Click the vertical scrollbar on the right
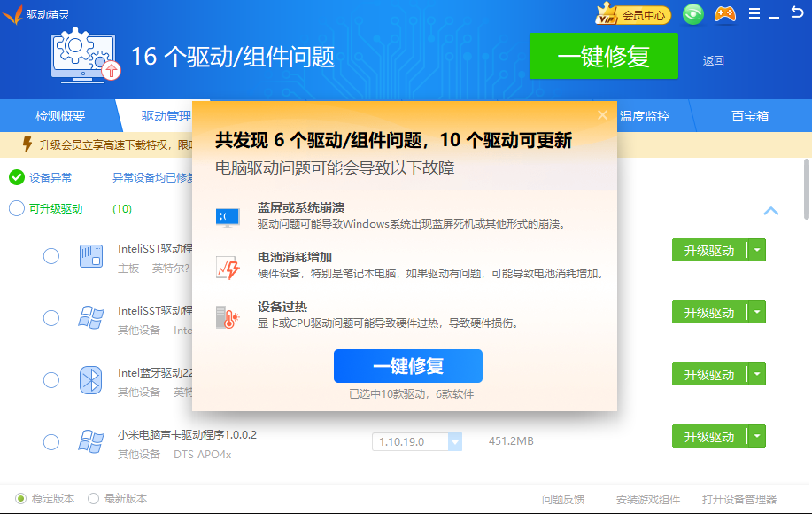The height and width of the screenshot is (514, 812). [806, 187]
